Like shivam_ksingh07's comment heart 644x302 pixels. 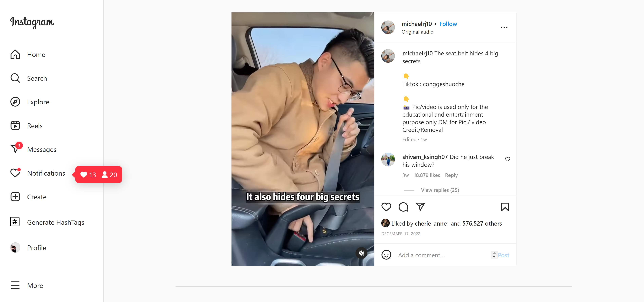[x=507, y=159]
